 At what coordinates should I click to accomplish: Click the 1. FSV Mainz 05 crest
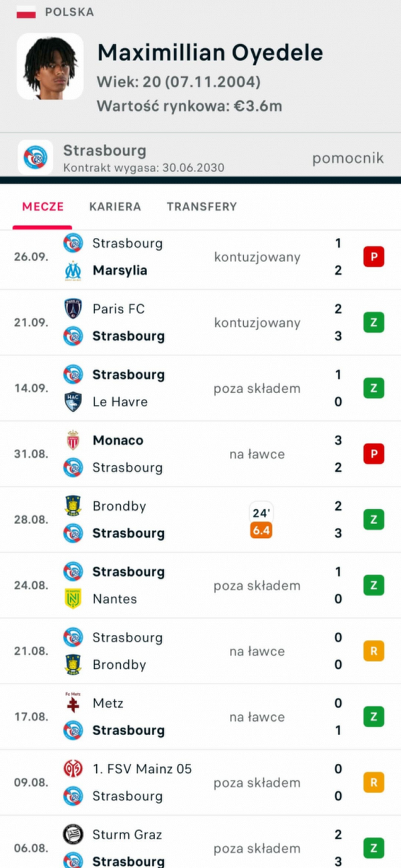pyautogui.click(x=73, y=769)
